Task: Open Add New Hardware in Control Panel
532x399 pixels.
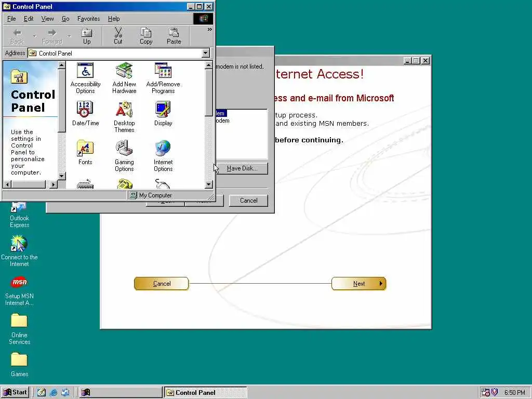Action: click(x=124, y=78)
